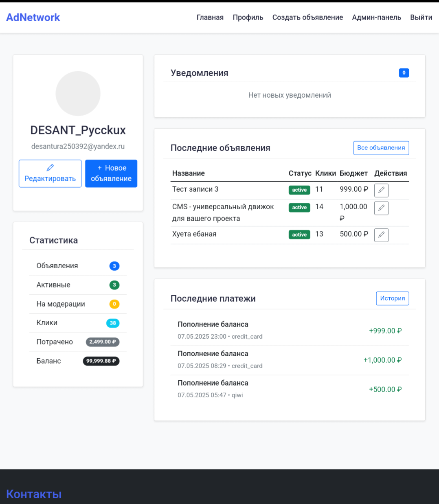Viewport: 439px width, 504px height.
Task: Go to Главная in the top navigation
Action: [210, 18]
